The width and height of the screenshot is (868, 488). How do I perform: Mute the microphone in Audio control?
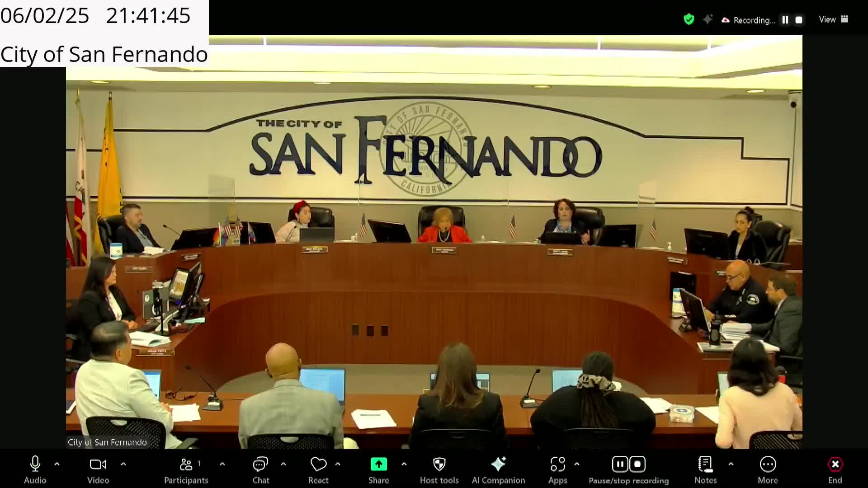35,465
